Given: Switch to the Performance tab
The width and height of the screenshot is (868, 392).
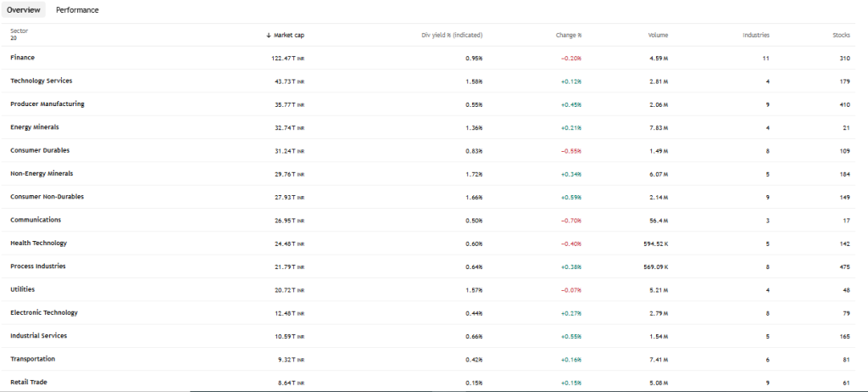Looking at the screenshot, I should [77, 10].
